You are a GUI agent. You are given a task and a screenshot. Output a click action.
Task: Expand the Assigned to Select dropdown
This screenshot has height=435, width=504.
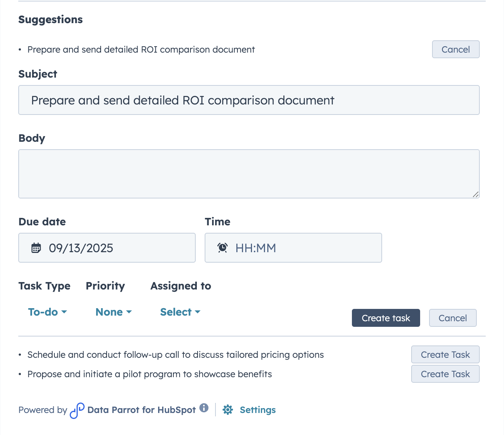click(180, 312)
